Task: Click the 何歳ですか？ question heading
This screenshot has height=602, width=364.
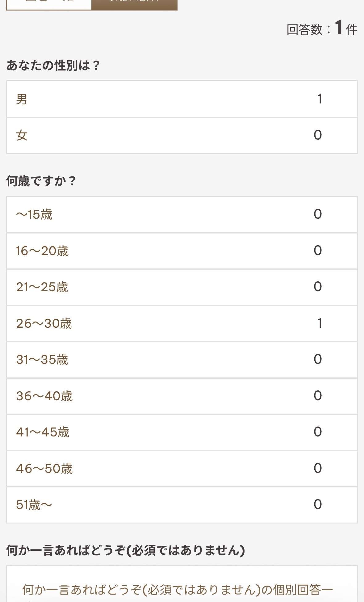Action: (x=41, y=181)
